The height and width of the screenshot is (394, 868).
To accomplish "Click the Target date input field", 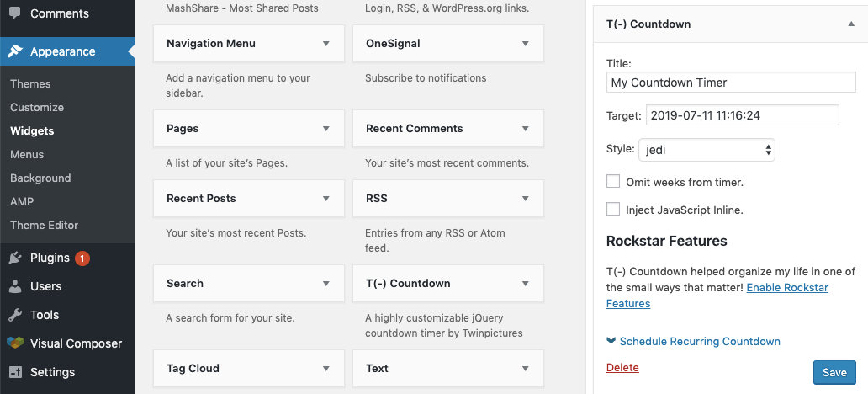I will point(743,115).
